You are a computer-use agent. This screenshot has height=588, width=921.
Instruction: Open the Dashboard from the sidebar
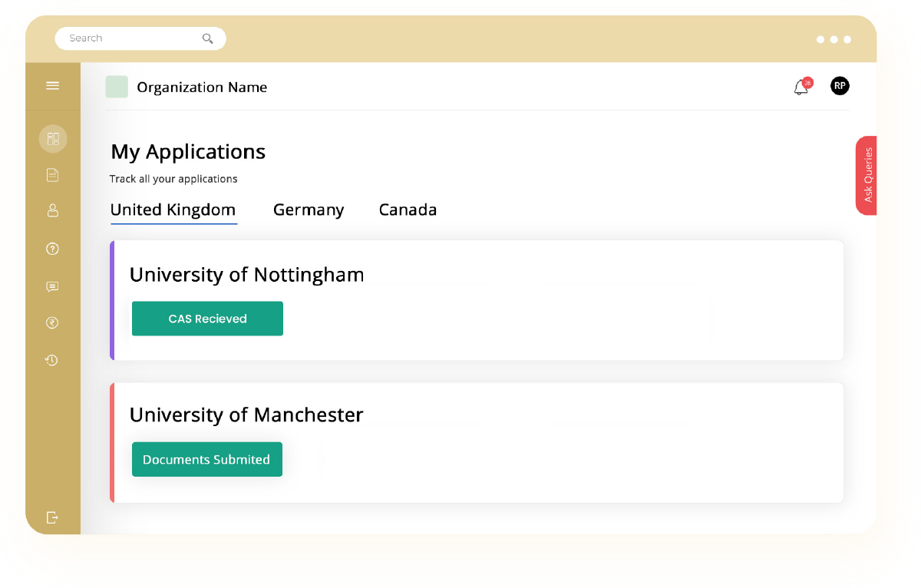click(52, 139)
